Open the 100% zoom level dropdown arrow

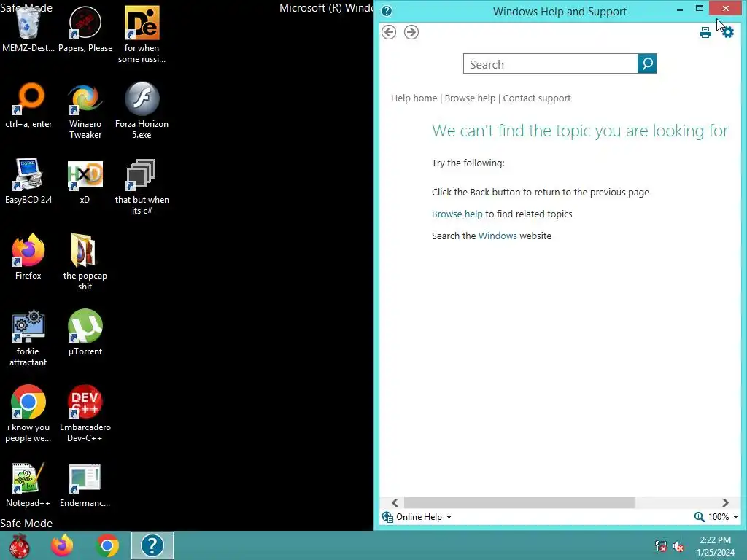pyautogui.click(x=735, y=517)
